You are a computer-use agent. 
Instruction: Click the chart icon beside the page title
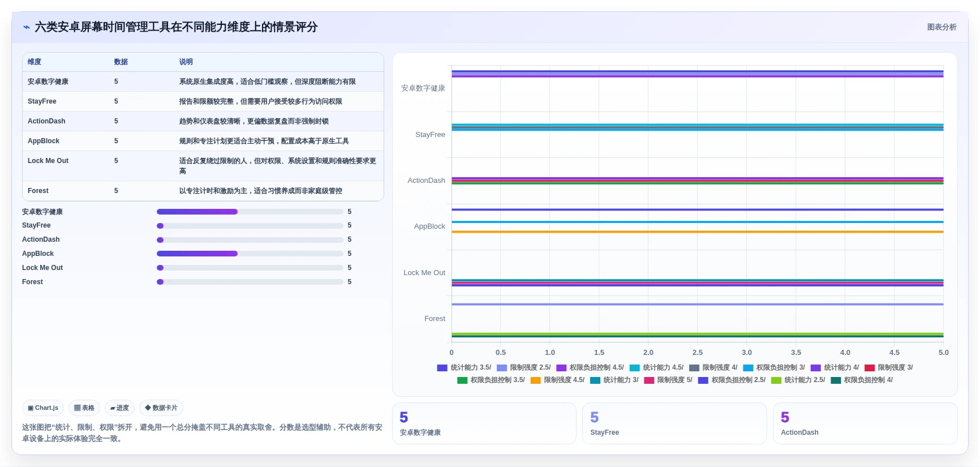[26, 27]
